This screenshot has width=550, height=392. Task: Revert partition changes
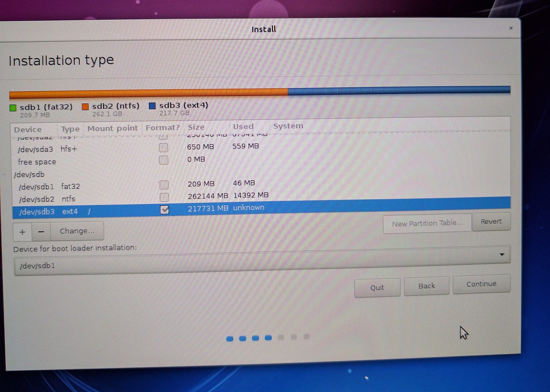(491, 222)
